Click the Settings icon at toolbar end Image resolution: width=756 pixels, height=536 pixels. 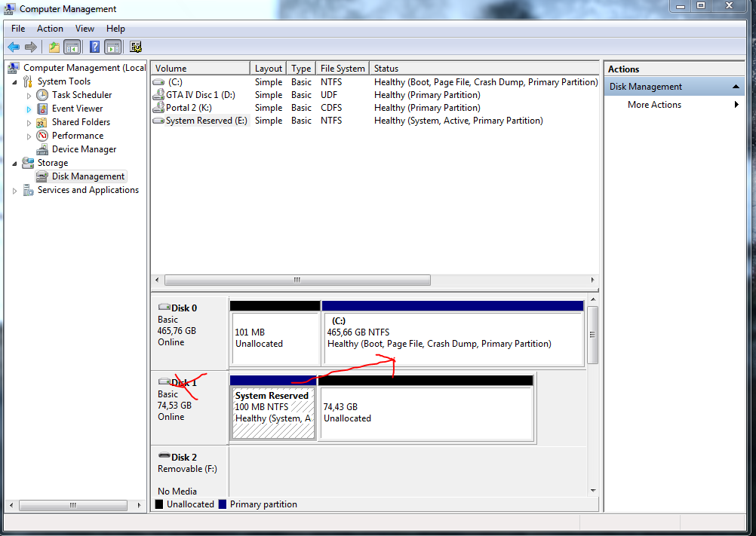(x=136, y=47)
